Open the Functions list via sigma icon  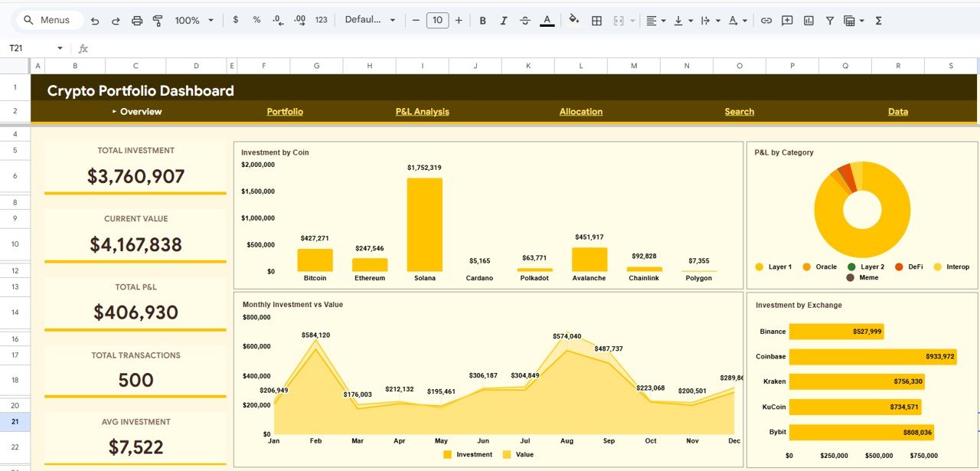(878, 21)
